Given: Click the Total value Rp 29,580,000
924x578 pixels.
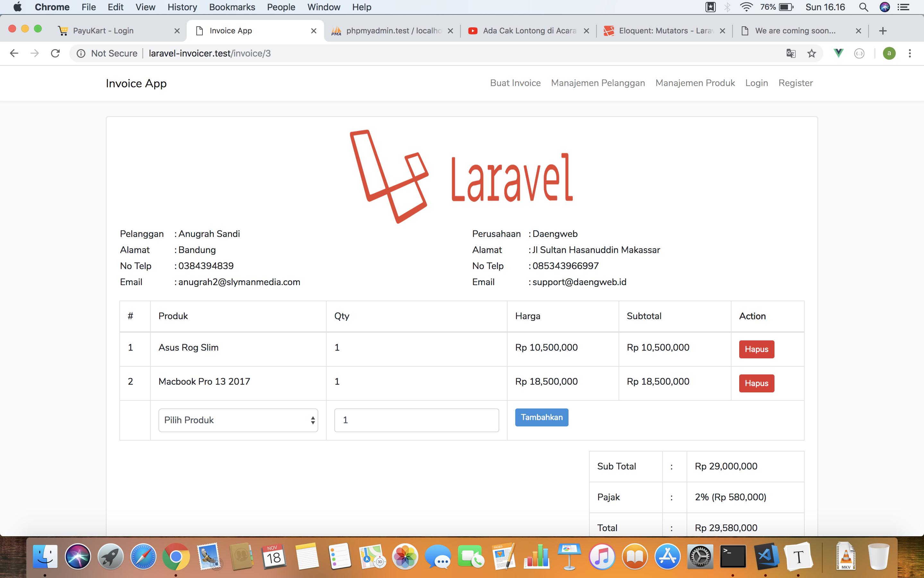Looking at the screenshot, I should pos(726,528).
